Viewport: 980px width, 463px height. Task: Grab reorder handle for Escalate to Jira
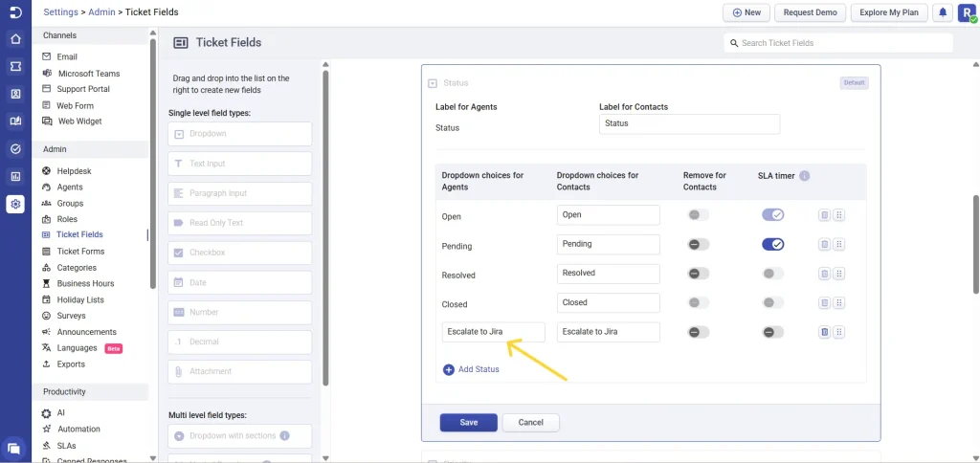[839, 332]
